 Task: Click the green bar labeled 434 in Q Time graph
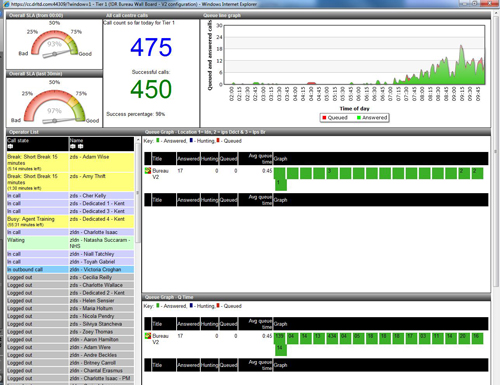[332, 338]
